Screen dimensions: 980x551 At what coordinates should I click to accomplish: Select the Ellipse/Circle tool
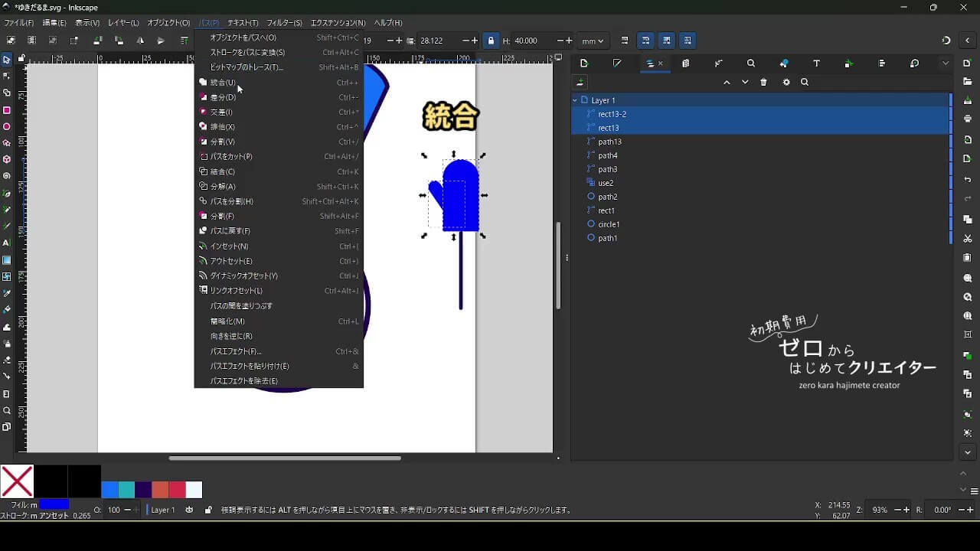pos(7,127)
